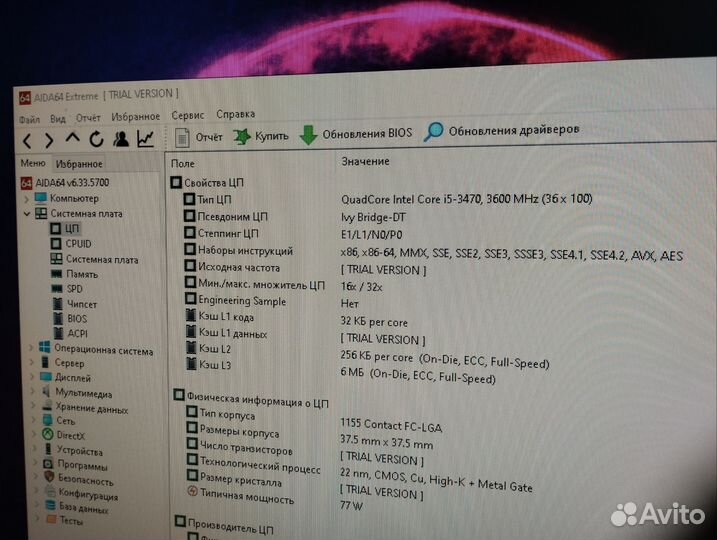Click the Поле column header
Screen dimensions: 717x540
pyautogui.click(x=182, y=164)
